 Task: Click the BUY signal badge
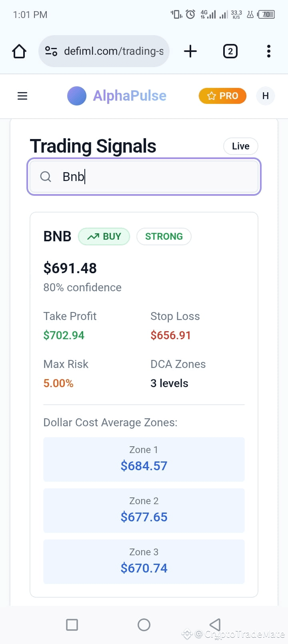(x=104, y=237)
